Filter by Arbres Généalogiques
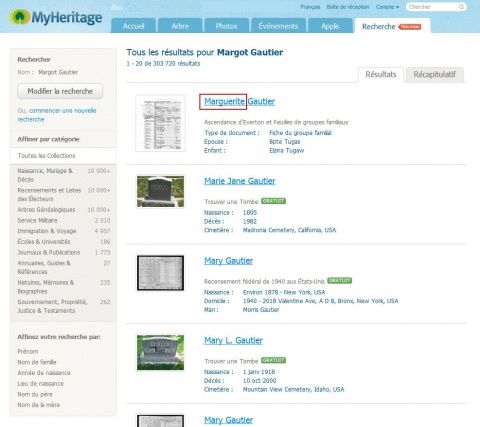The width and height of the screenshot is (480, 427). point(64,210)
